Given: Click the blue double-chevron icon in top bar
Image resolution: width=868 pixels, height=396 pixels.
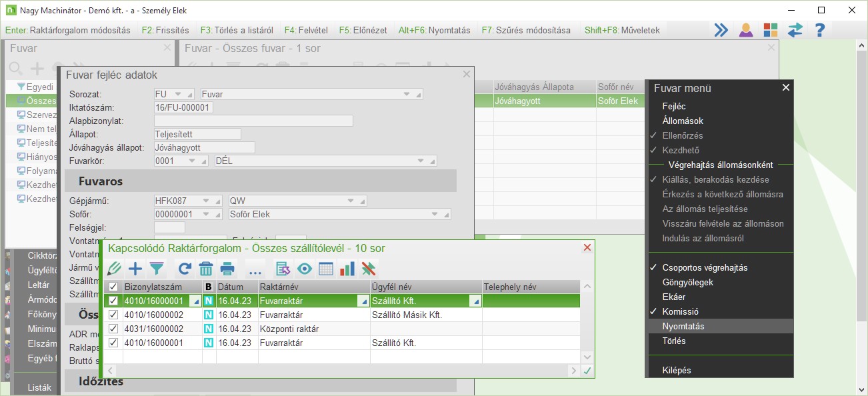Looking at the screenshot, I should click(721, 30).
